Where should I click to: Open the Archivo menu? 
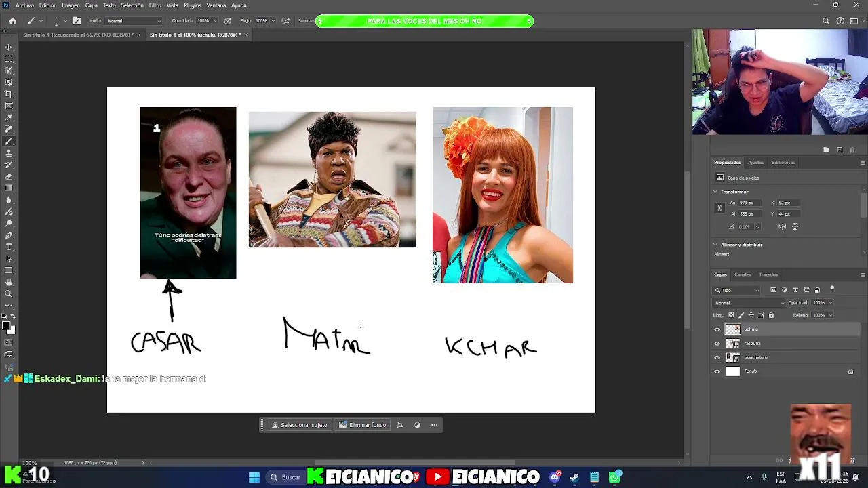[24, 5]
